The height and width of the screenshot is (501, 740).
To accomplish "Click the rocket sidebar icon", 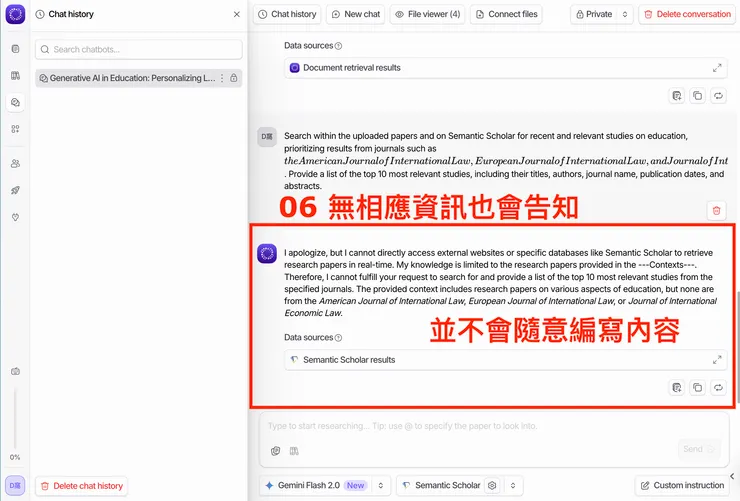I will click(x=15, y=190).
